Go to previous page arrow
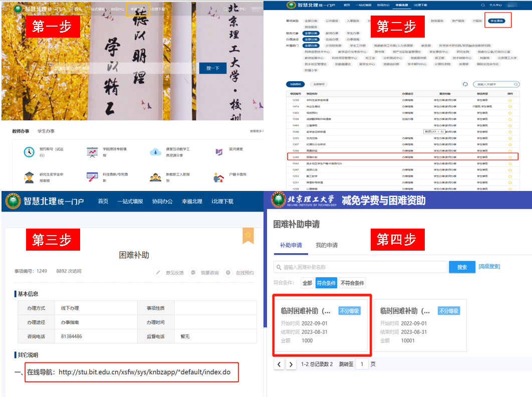This screenshot has height=400, width=532. pyautogui.click(x=279, y=364)
